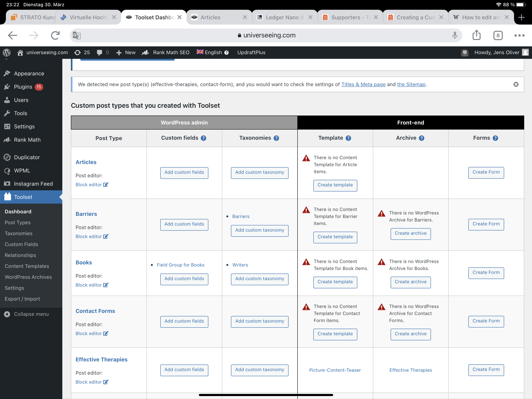Go back with the browser back arrow

click(12, 35)
